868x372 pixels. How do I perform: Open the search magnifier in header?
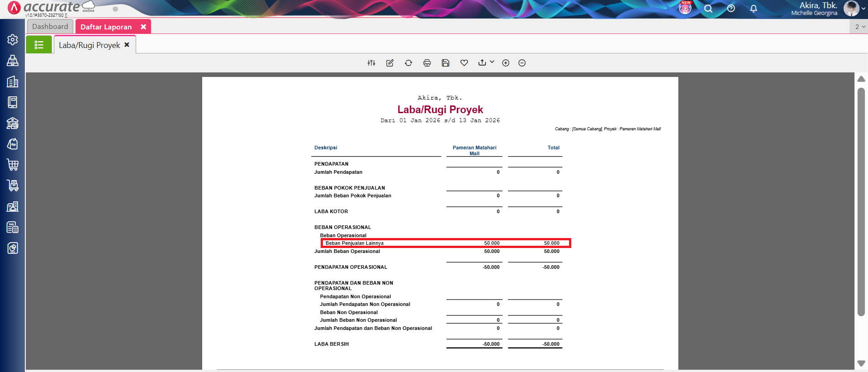pos(708,9)
